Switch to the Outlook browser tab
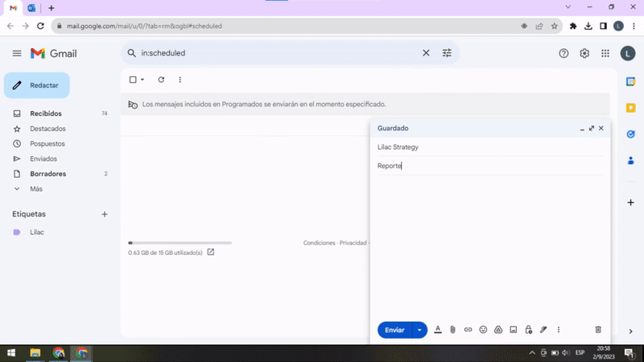Screen dimensions: 644x362 (31, 8)
